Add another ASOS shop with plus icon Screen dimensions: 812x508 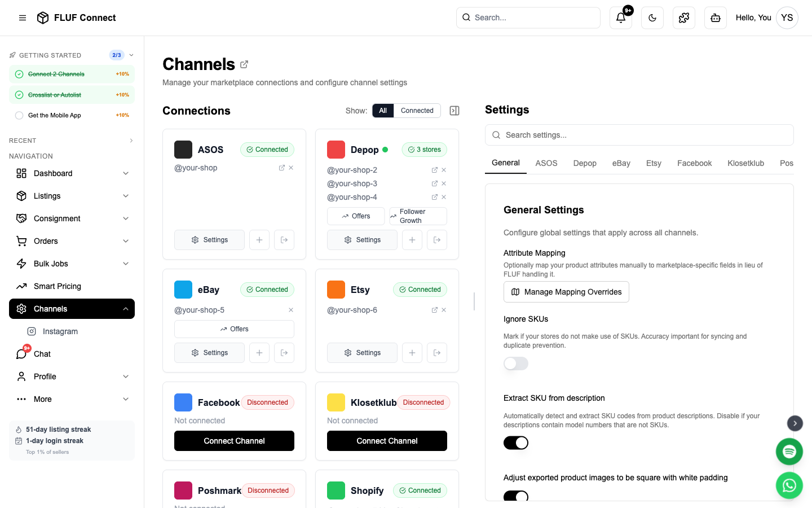[x=259, y=240]
